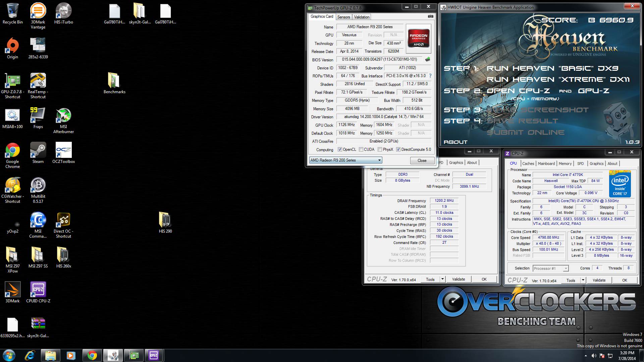Open Mainboard tab in CPU-Z
644x362 pixels.
546,164
